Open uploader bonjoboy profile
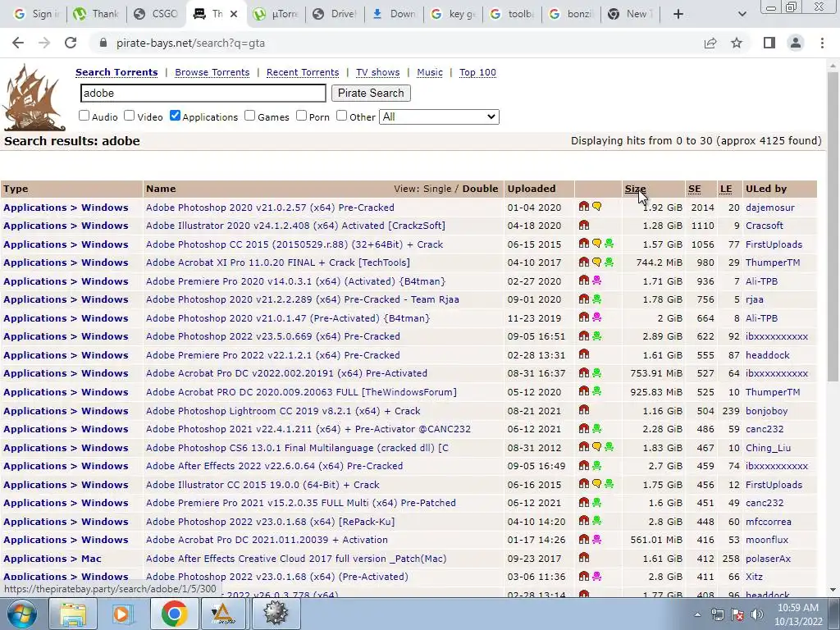The image size is (840, 630). 767,411
